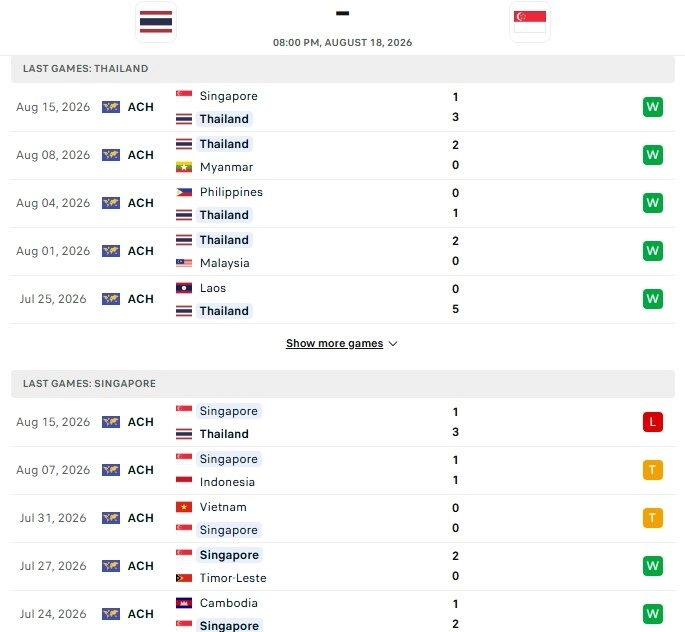Open Malaysia team link
Viewport: 685px width, 632px height.
pos(225,263)
